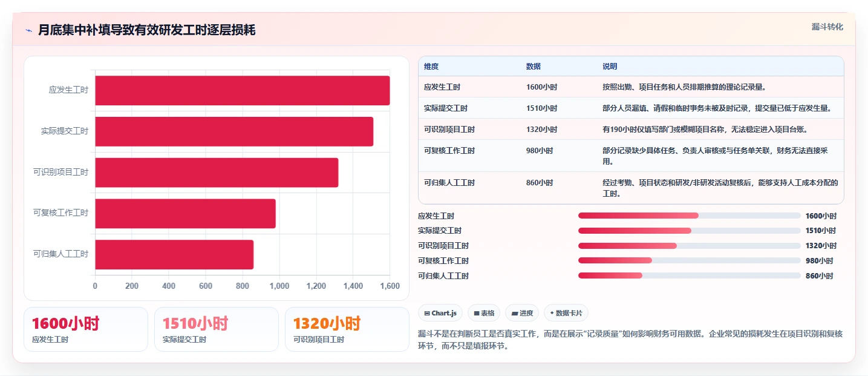The image size is (868, 376).
Task: Click the 1510小时 progress bar for 实际提交工时
Action: [x=690, y=231]
